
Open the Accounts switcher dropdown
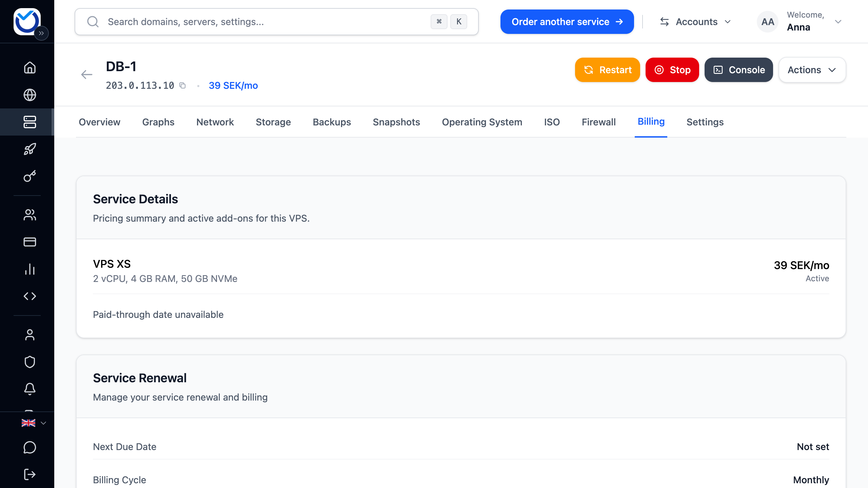coord(695,22)
